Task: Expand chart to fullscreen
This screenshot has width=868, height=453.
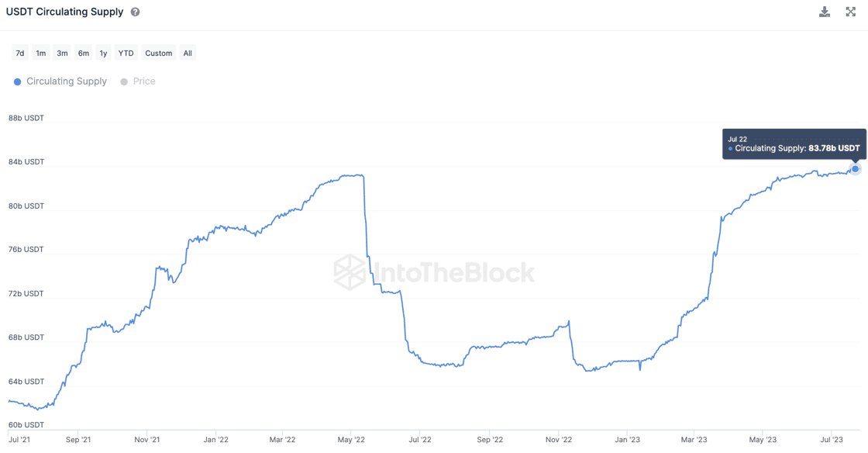Action: click(850, 12)
